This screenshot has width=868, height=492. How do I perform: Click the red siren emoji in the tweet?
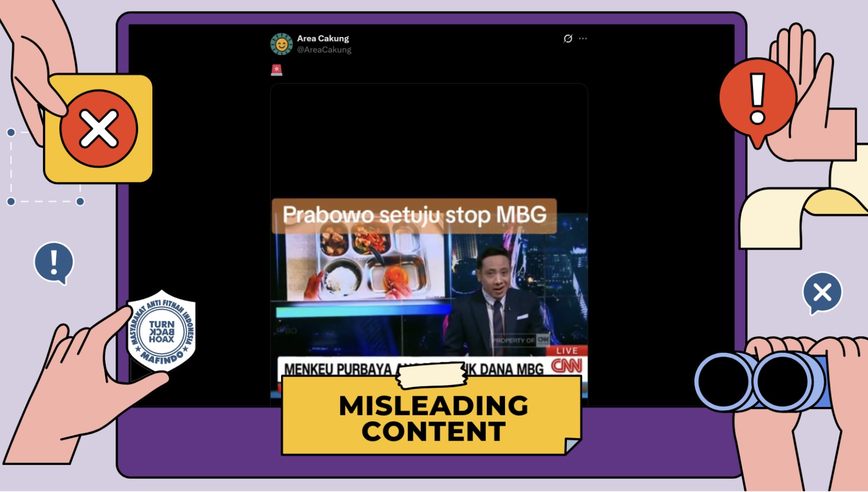(x=276, y=70)
